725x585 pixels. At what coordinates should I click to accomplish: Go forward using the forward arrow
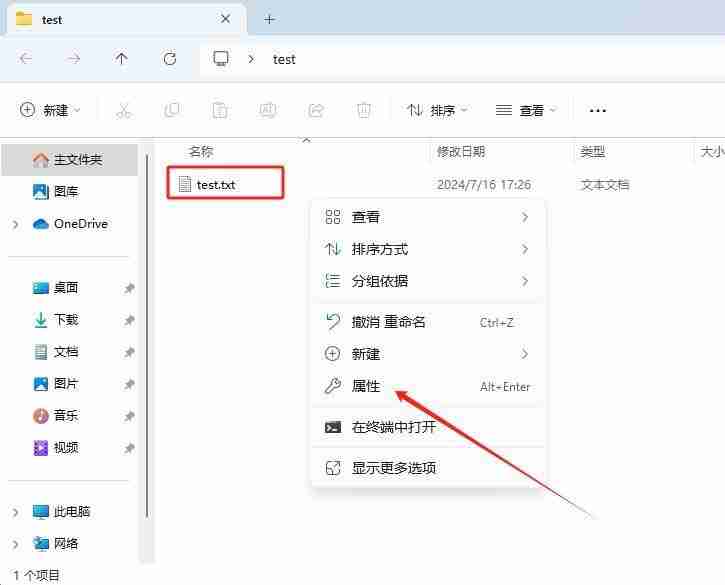pyautogui.click(x=74, y=59)
